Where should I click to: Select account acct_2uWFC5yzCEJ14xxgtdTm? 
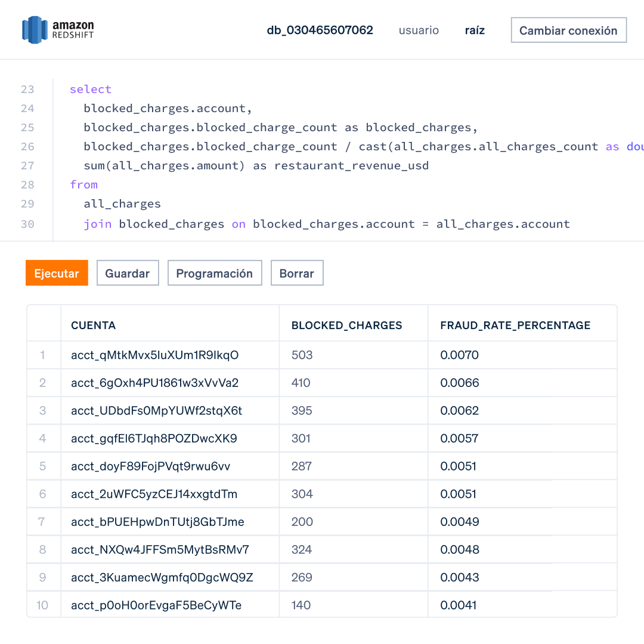[x=154, y=494]
